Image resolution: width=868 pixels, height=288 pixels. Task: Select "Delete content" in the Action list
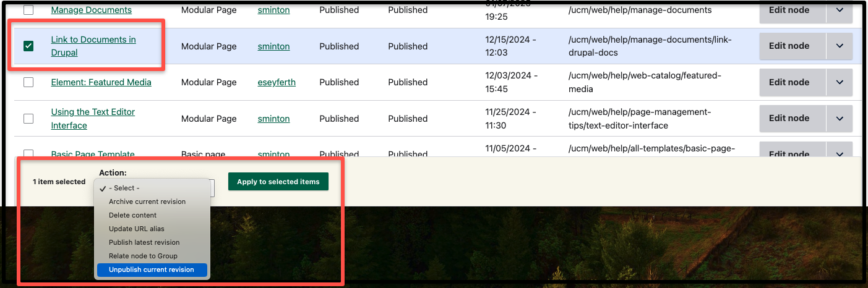133,215
